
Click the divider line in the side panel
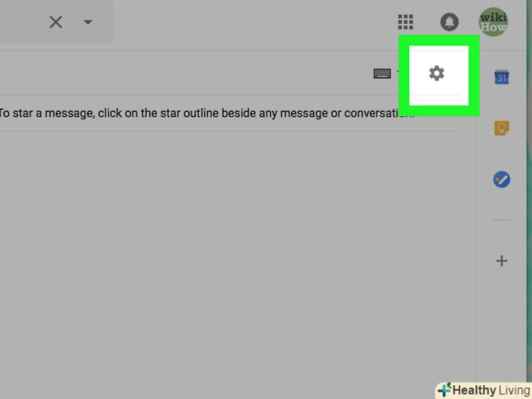click(501, 220)
